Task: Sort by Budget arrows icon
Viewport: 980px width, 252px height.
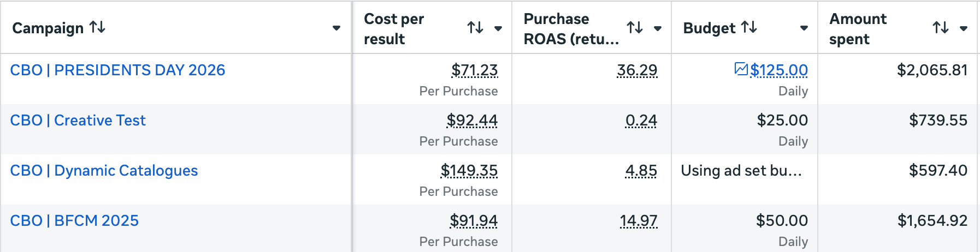Action: coord(749,27)
